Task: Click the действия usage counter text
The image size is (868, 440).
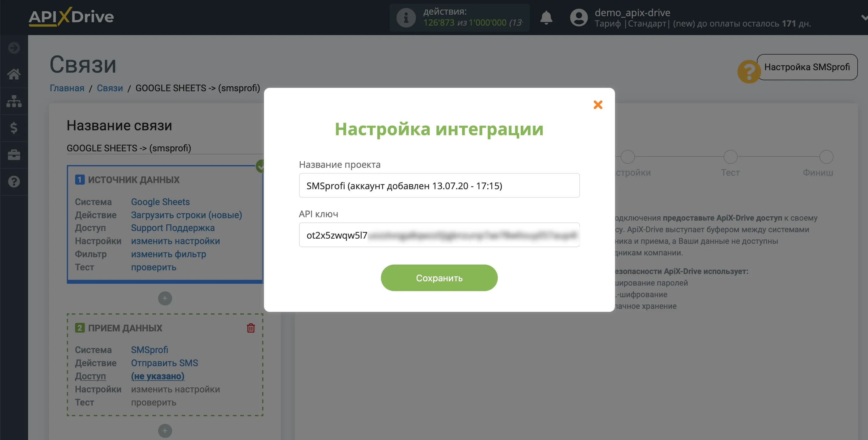Action: [x=472, y=17]
